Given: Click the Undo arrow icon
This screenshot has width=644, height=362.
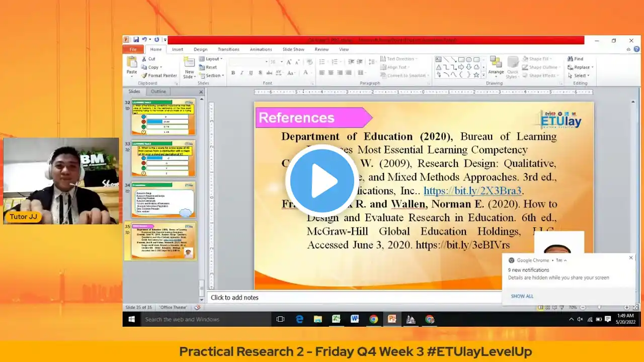Looking at the screenshot, I should coord(144,40).
